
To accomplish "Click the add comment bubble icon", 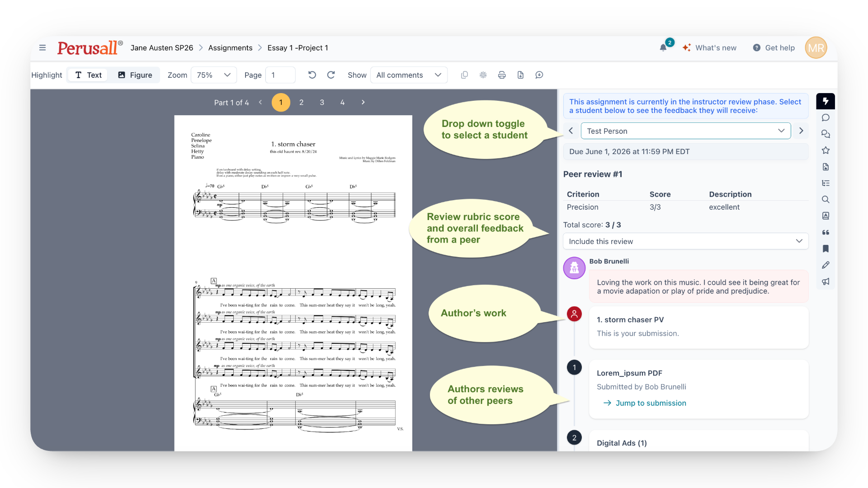I will pos(539,75).
